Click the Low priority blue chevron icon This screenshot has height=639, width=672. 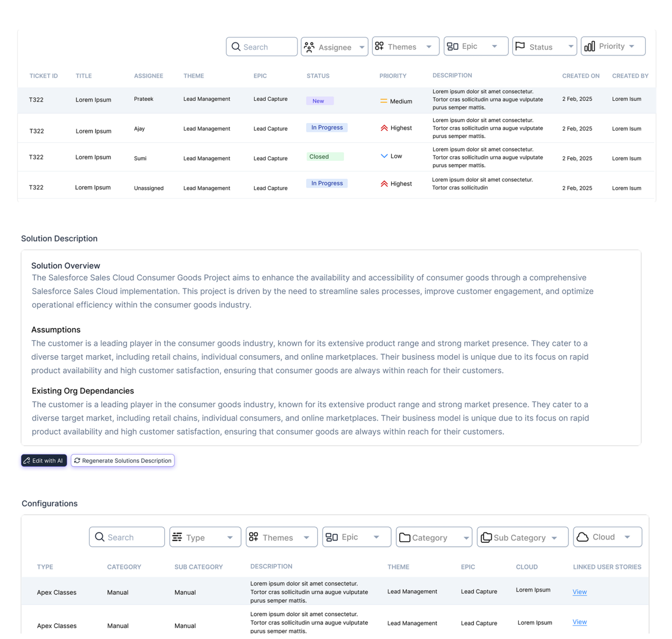[384, 156]
